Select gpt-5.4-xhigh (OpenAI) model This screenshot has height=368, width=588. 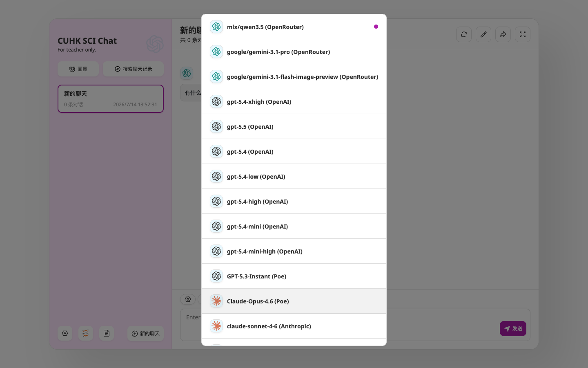coord(294,101)
